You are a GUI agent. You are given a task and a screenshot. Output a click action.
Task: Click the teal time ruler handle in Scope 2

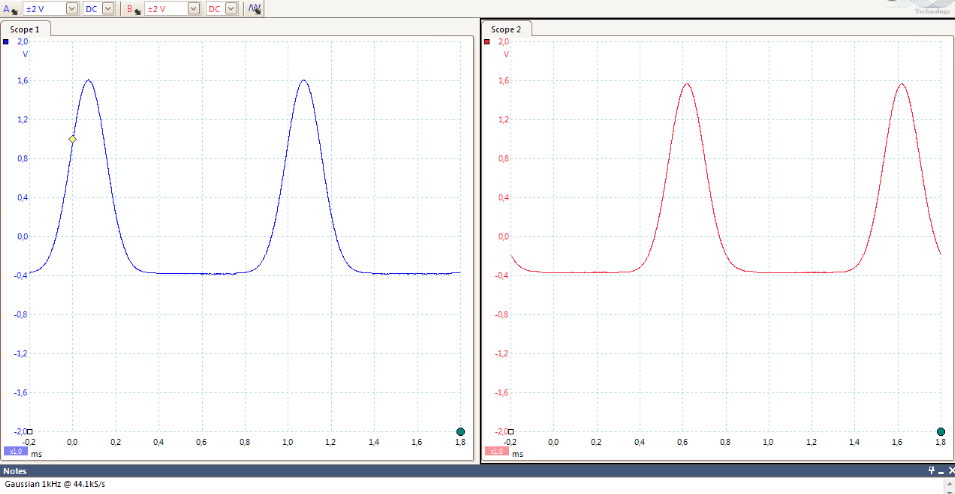pos(941,431)
